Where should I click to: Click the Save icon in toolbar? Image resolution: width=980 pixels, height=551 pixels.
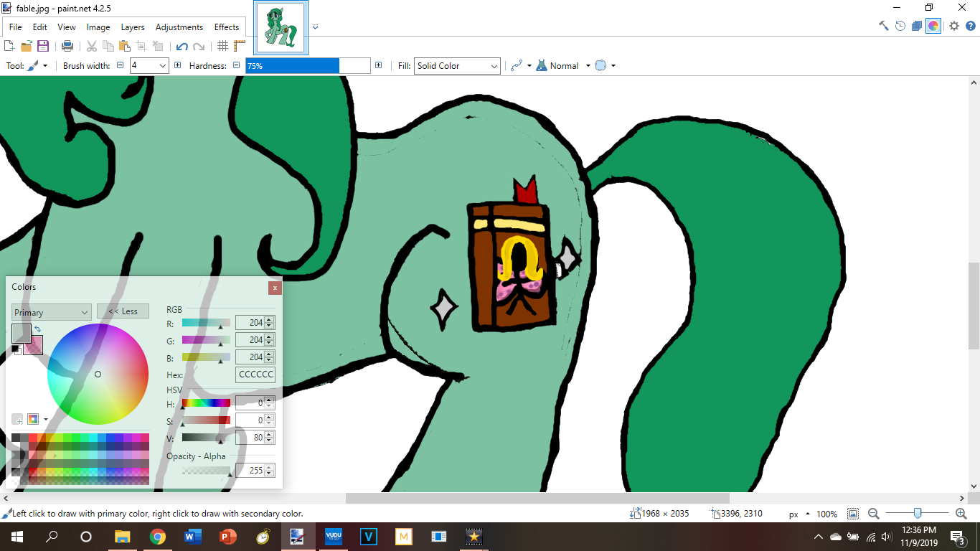[x=43, y=46]
